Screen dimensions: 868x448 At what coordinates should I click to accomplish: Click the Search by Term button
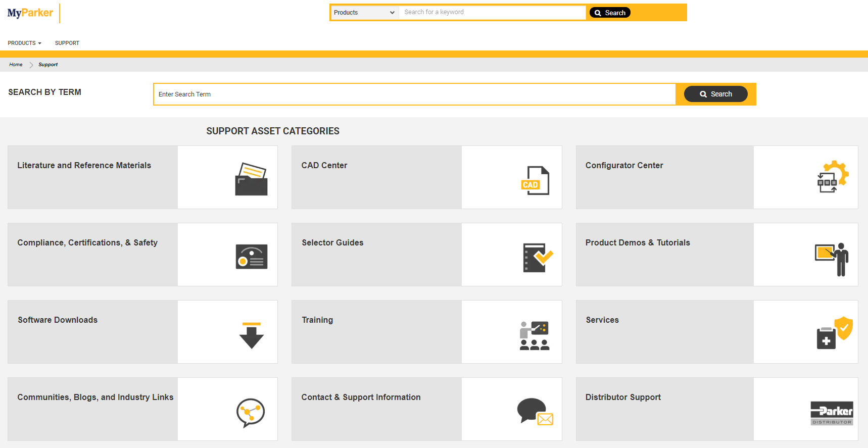click(715, 94)
